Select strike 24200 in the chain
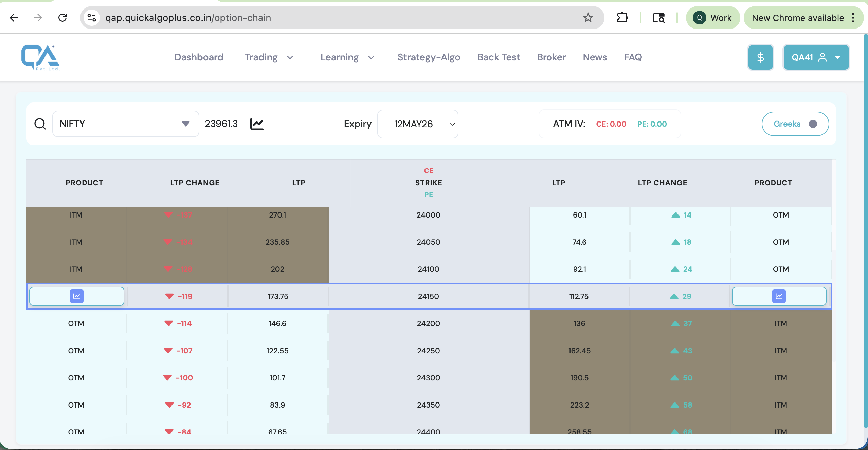 428,323
